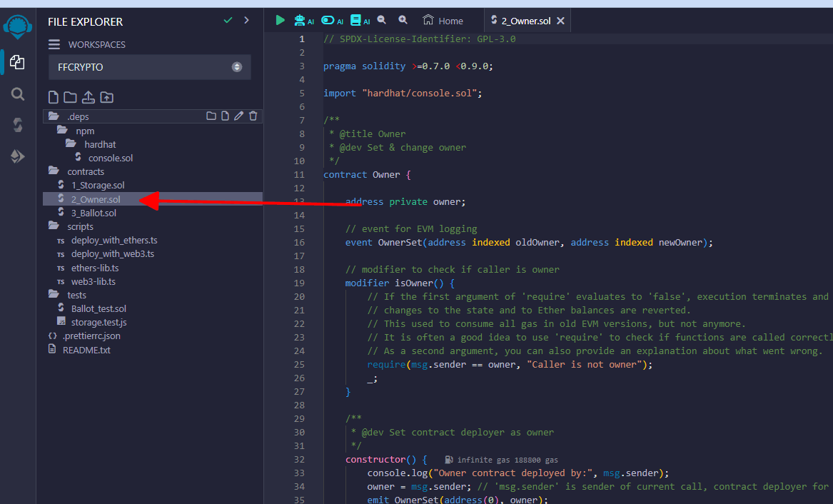This screenshot has width=833, height=504.
Task: Click the zoom out magnifier icon
Action: tap(381, 20)
